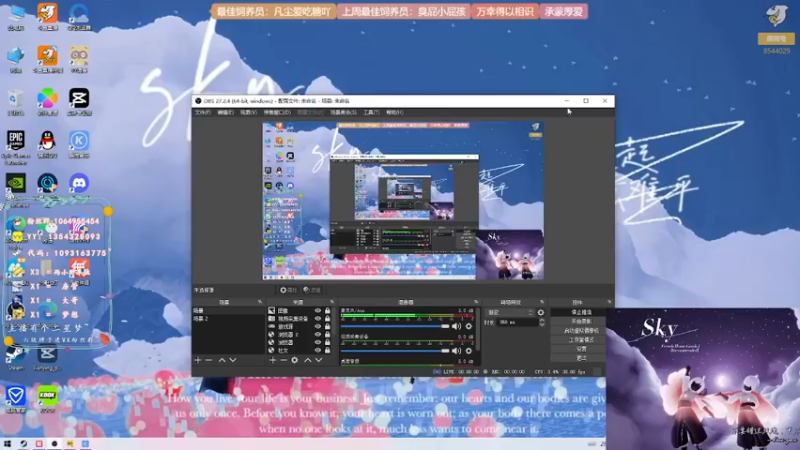
Task: Toggle visibility of the 图像 source
Action: (x=318, y=311)
